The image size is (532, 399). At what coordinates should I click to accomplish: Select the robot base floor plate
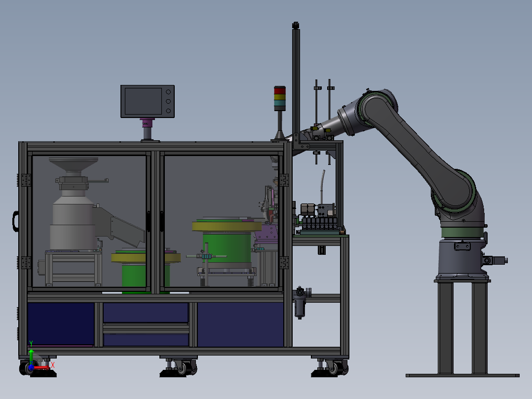tap(462, 375)
